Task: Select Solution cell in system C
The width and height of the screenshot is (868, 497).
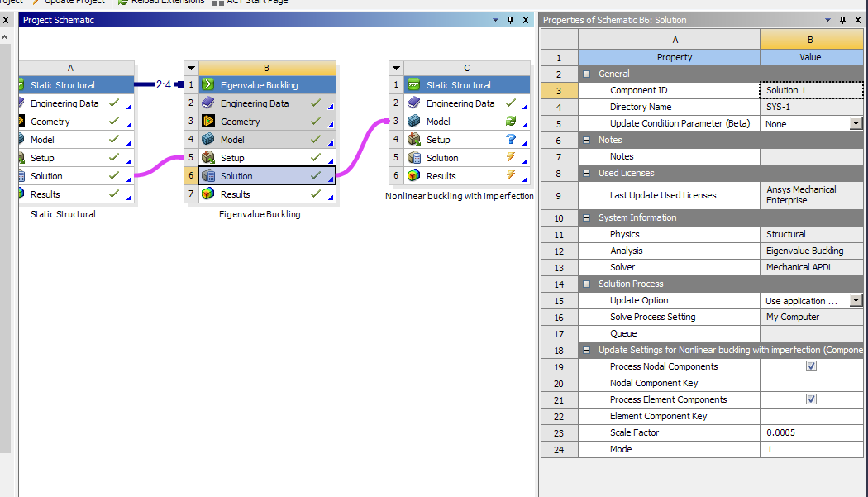Action: tap(442, 158)
